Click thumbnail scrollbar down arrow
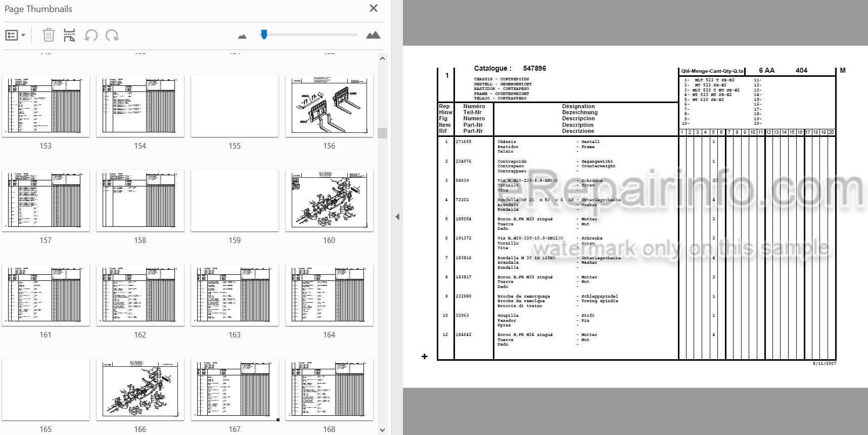The height and width of the screenshot is (435, 868). (382, 430)
